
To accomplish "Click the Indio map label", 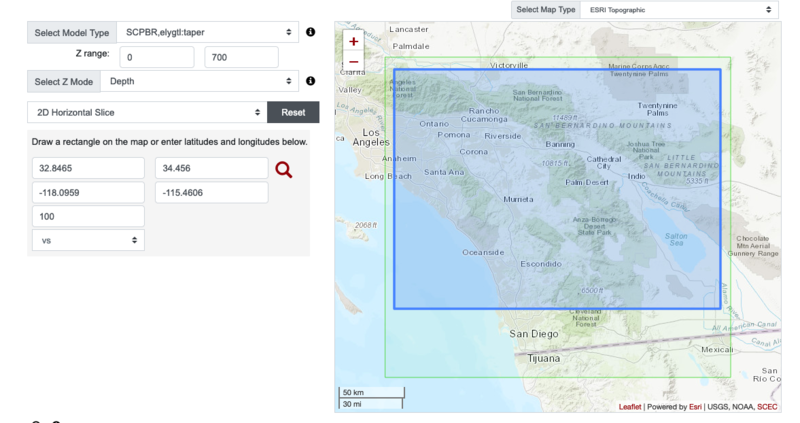I will (x=636, y=176).
